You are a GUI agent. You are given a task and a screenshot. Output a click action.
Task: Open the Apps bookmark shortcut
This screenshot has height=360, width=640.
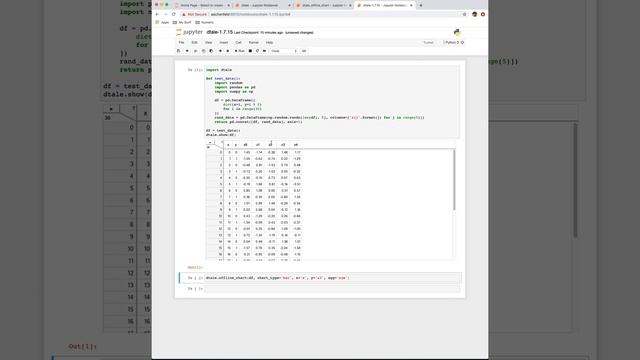click(162, 22)
